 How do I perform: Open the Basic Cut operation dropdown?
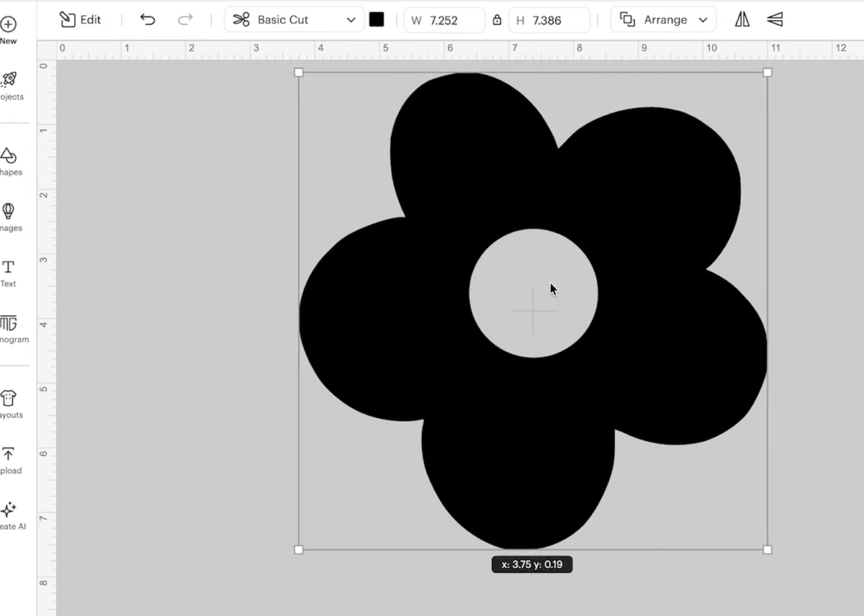click(x=294, y=19)
